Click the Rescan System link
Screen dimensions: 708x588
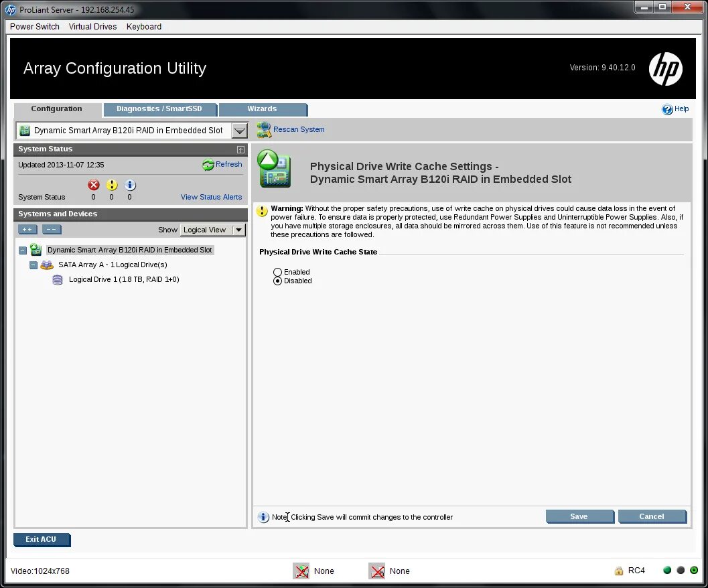pyautogui.click(x=299, y=130)
